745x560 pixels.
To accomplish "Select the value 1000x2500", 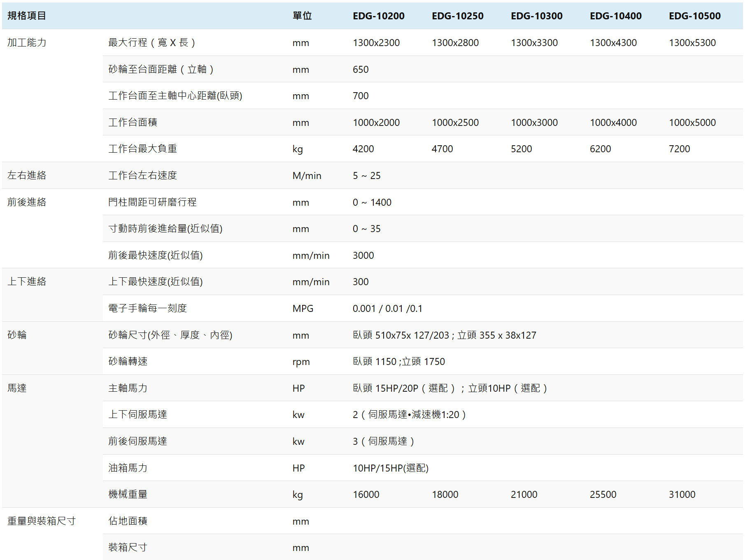I will (455, 123).
